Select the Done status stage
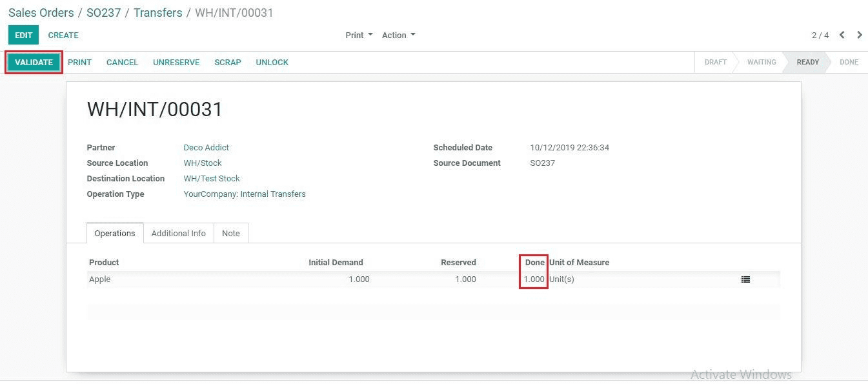 click(849, 63)
